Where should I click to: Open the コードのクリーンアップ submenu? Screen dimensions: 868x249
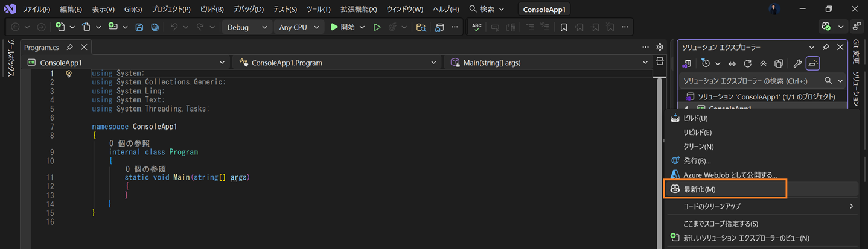(x=762, y=206)
